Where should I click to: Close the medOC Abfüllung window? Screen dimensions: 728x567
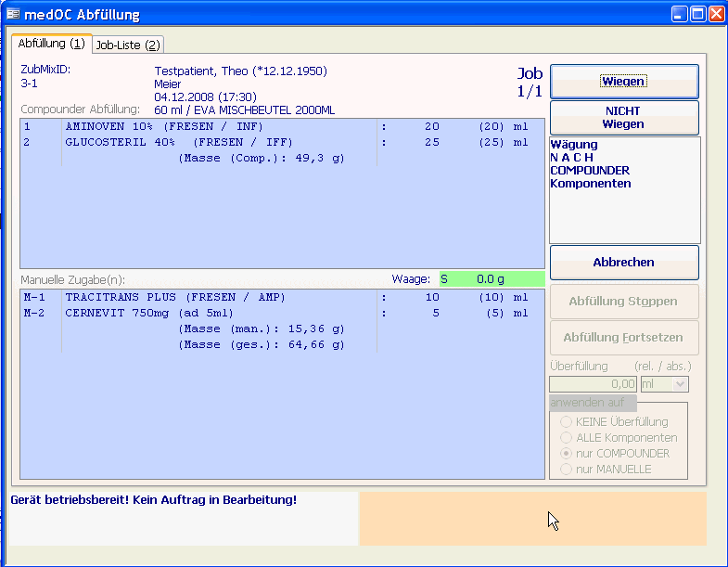click(x=716, y=14)
